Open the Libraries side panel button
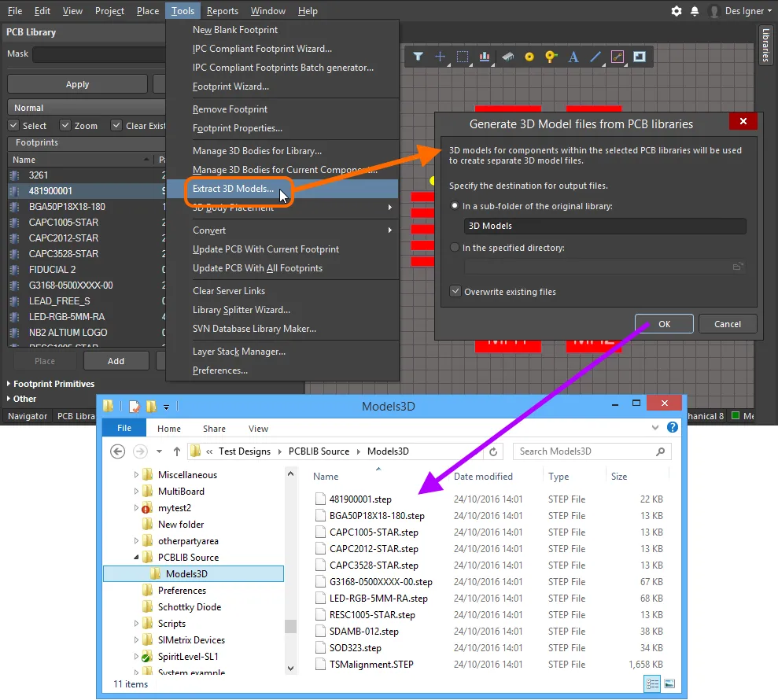Screen dimensions: 778x700 tap(765, 45)
